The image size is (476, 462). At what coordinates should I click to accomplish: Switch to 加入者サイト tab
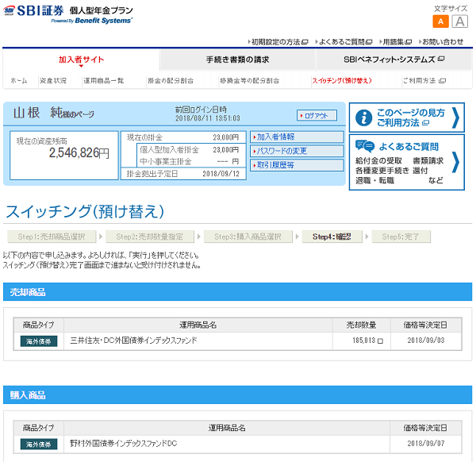pyautogui.click(x=81, y=60)
